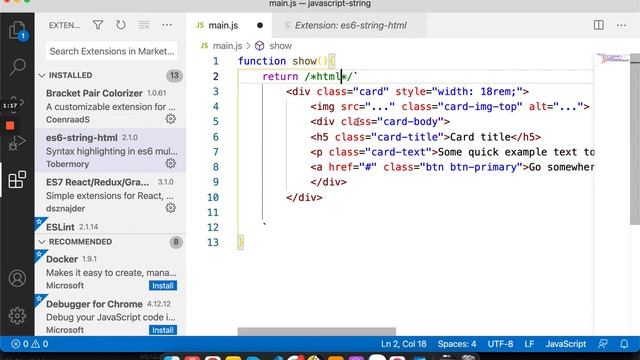This screenshot has width=640, height=360.
Task: Open the Accounts icon in activity bar
Action: 17,278
